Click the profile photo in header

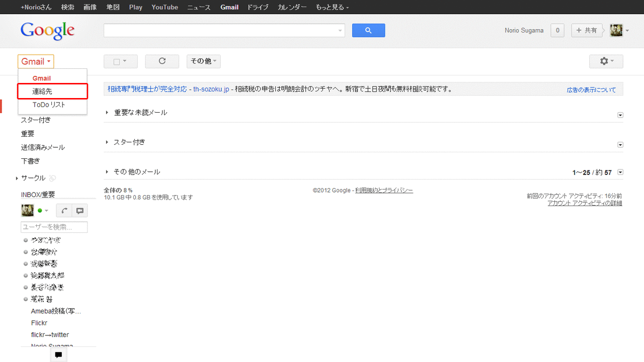(616, 31)
